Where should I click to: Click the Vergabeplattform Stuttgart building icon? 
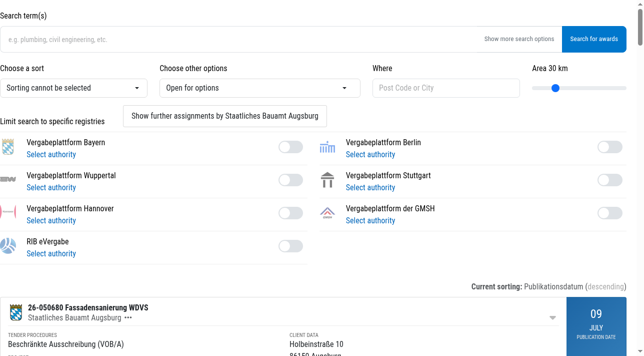click(x=327, y=180)
